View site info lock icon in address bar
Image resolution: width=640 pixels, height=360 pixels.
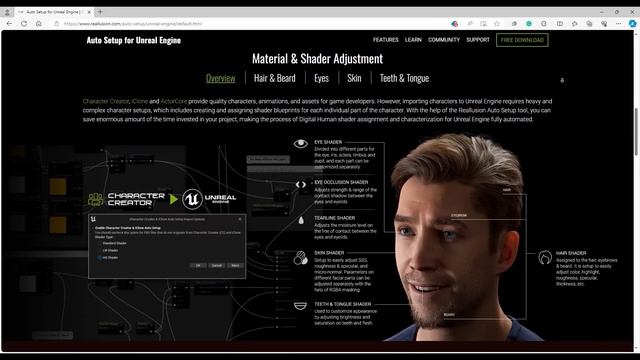point(57,24)
